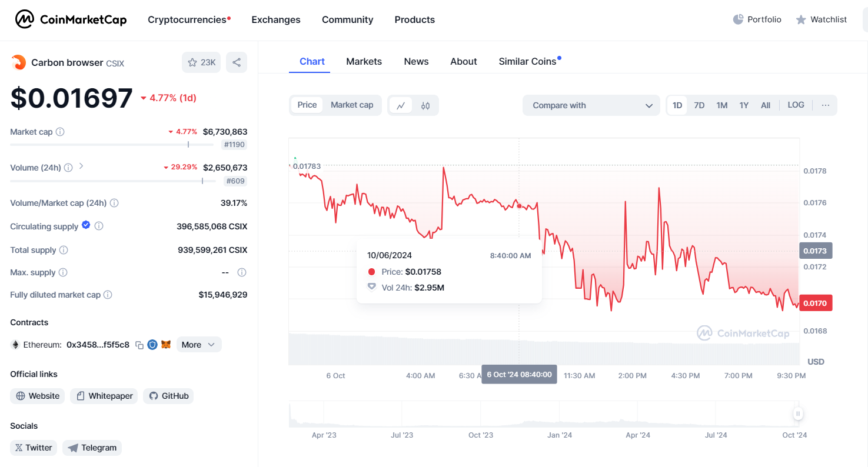The image size is (868, 467).
Task: Select the 7D time range
Action: coord(699,105)
